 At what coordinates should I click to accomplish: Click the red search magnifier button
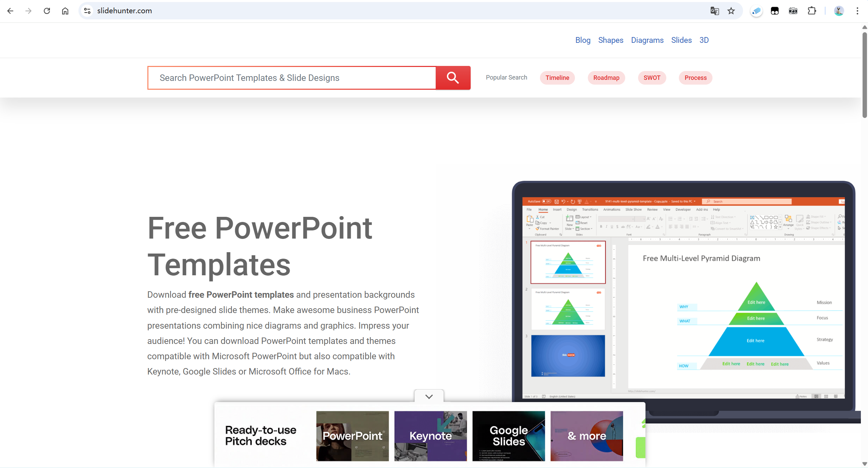point(453,78)
